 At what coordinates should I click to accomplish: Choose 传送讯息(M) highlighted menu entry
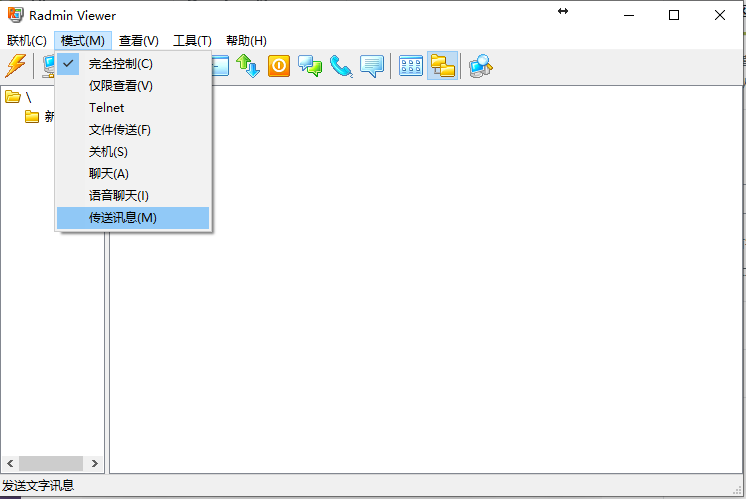(133, 217)
